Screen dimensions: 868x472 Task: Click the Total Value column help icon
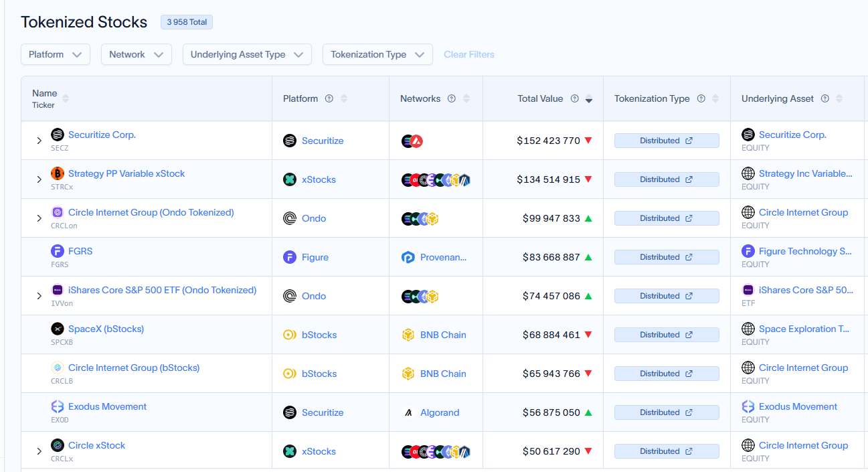coord(574,98)
